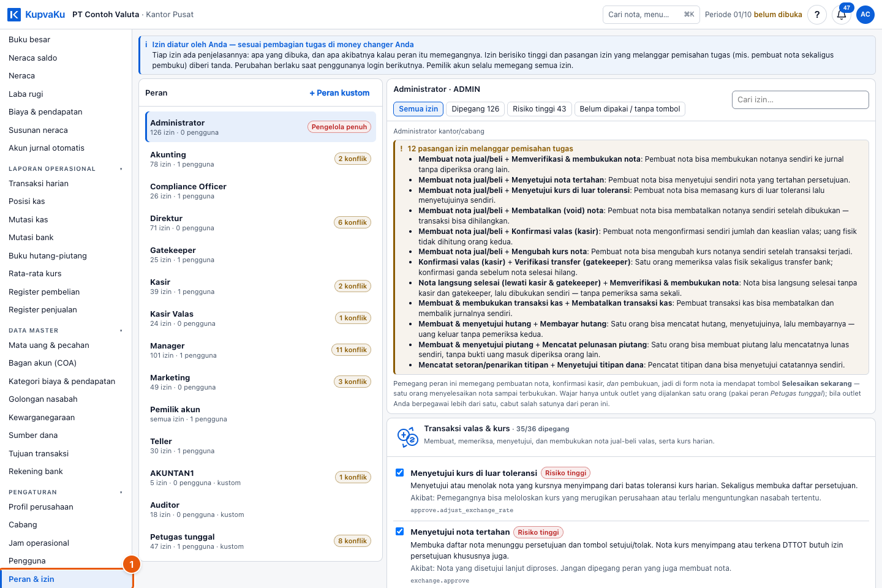Open Neraca saldo in sidebar
Image resolution: width=882 pixels, height=588 pixels.
[x=66, y=58]
